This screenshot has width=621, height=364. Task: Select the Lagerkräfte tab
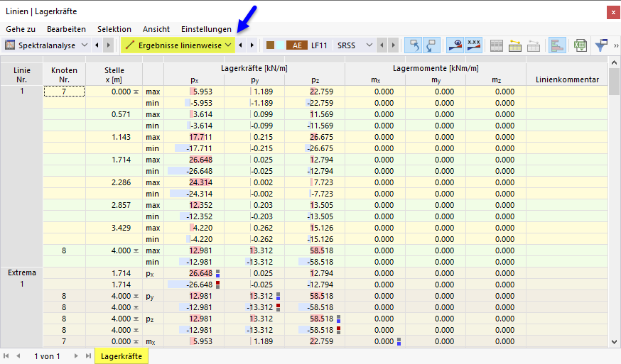pyautogui.click(x=121, y=356)
